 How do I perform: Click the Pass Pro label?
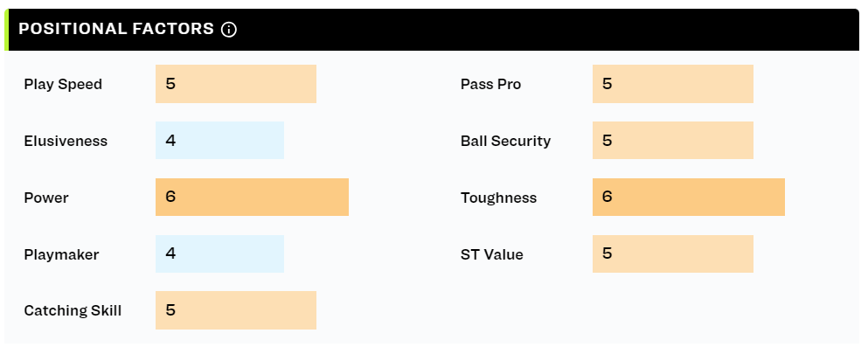[x=490, y=85]
